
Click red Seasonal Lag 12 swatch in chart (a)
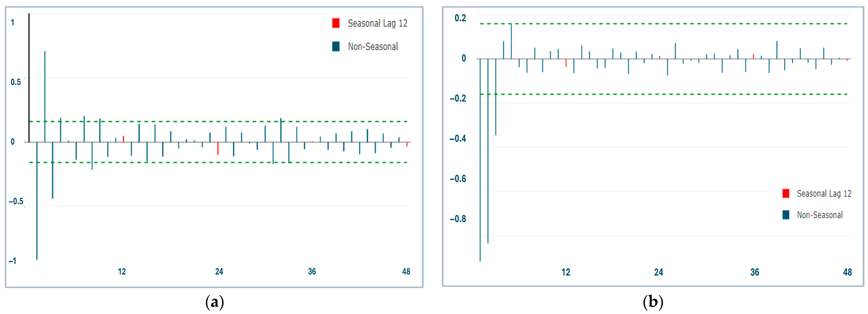[x=336, y=23]
